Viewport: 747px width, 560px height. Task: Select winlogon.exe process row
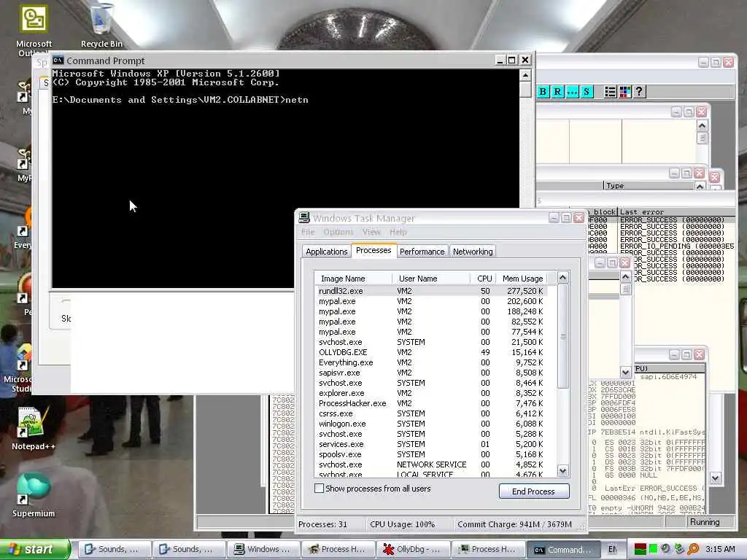tap(431, 424)
